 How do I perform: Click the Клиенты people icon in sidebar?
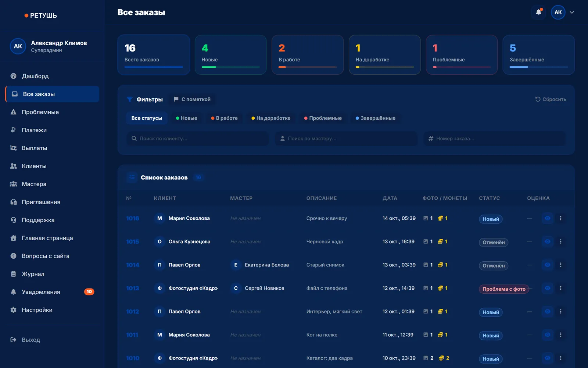14,166
